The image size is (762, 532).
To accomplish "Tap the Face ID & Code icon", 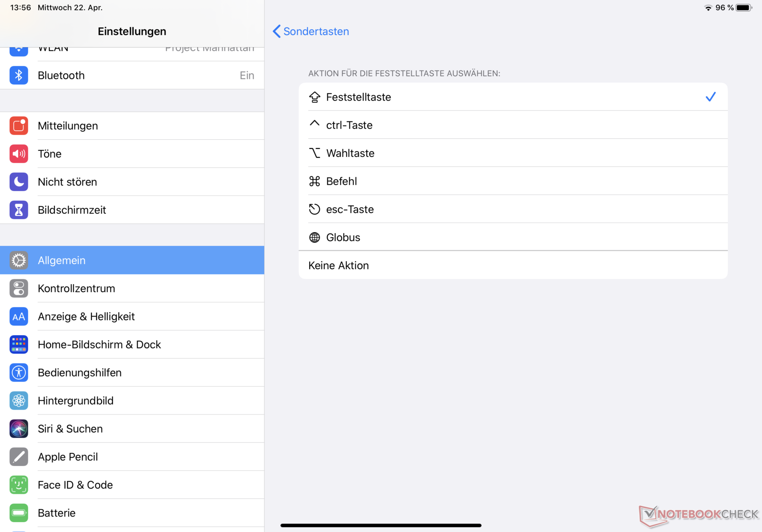I will point(19,485).
